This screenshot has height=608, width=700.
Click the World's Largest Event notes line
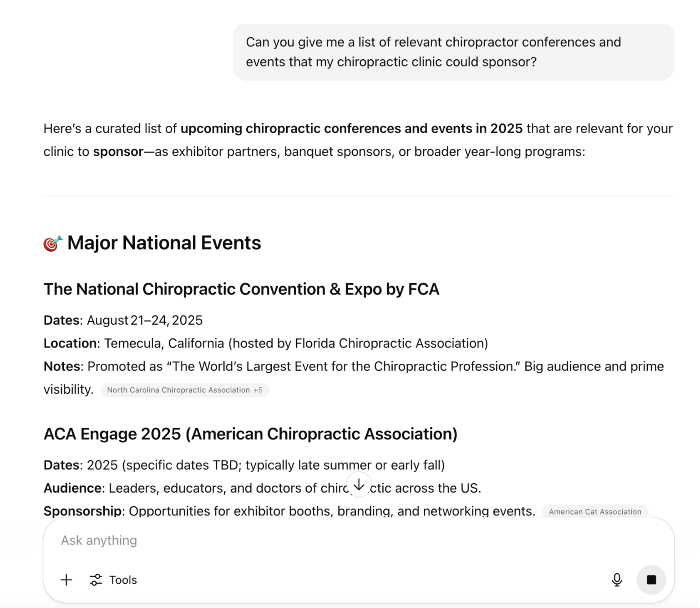pyautogui.click(x=353, y=366)
